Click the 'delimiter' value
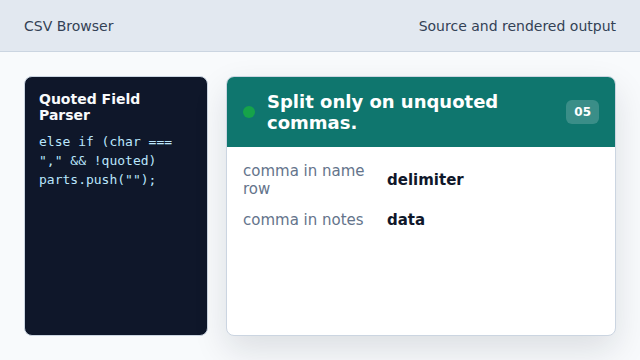 click(x=425, y=180)
